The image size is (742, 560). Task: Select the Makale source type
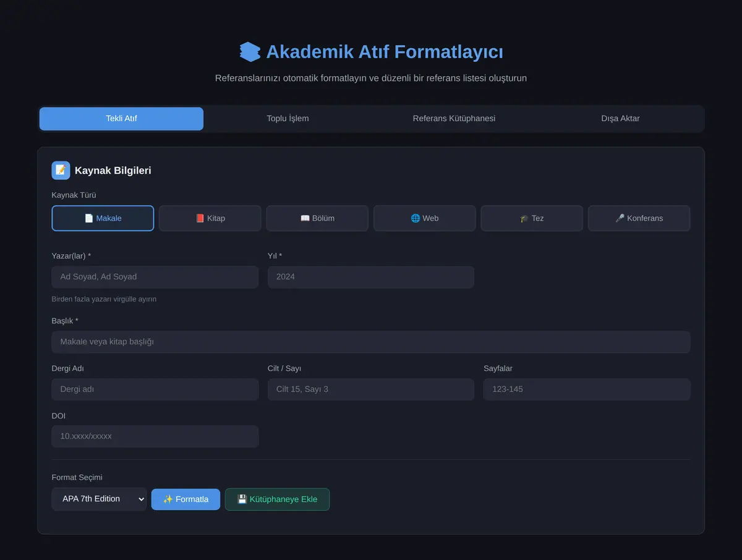(103, 218)
